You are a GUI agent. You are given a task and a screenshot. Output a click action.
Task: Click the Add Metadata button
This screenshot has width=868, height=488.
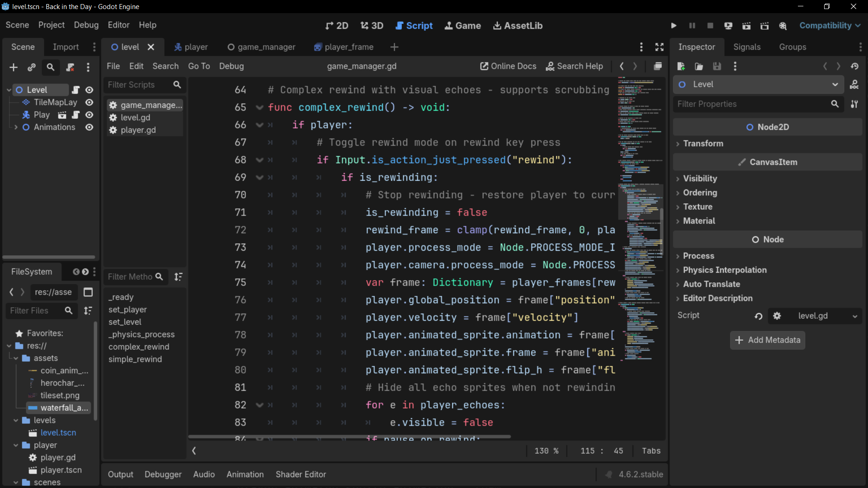[x=767, y=340]
